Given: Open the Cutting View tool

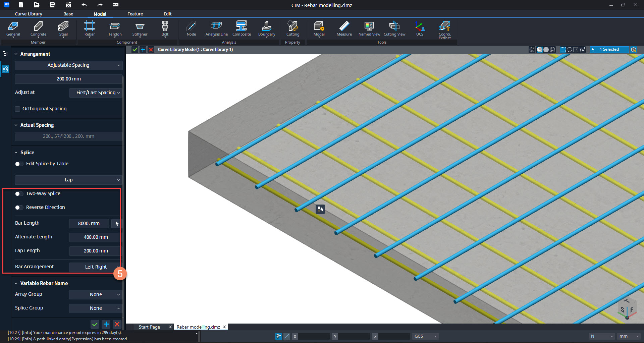Looking at the screenshot, I should (394, 29).
